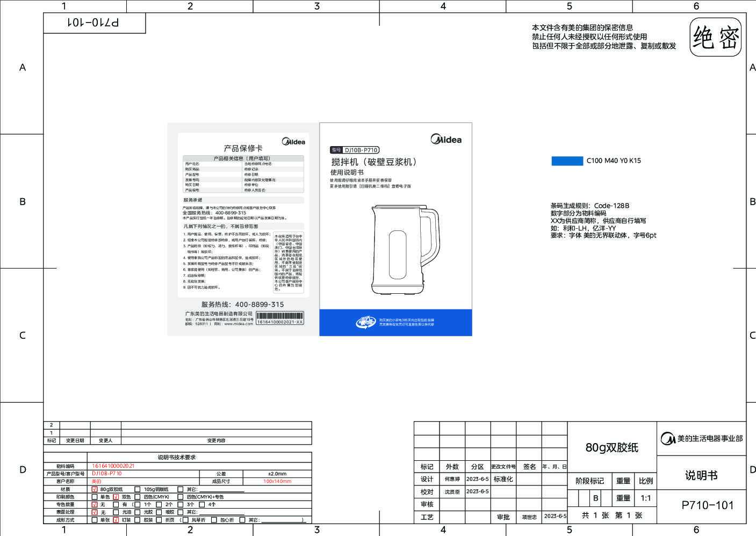The width and height of the screenshot is (756, 536).
Task: Click the 搅拌机（破壁豆浆机）title
Action: (x=375, y=162)
